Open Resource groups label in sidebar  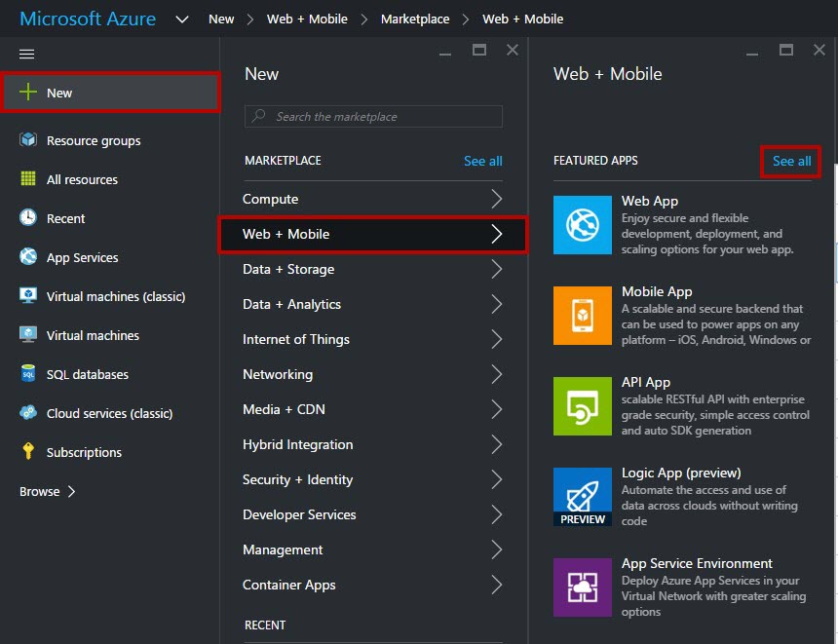click(x=94, y=140)
